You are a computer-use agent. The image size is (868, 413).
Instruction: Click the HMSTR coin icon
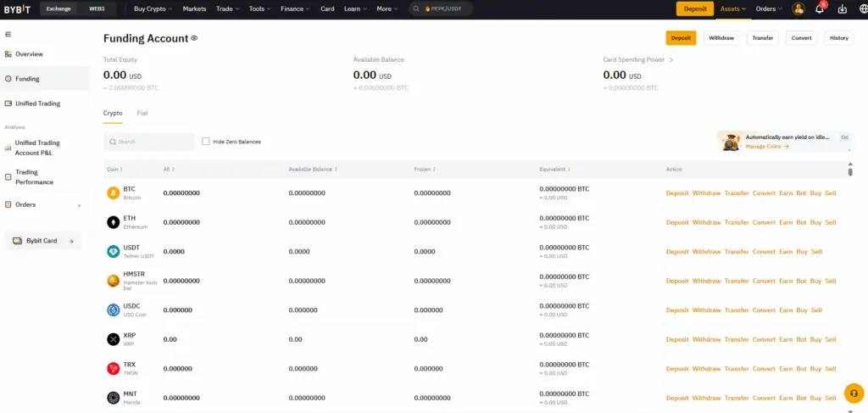coord(113,282)
